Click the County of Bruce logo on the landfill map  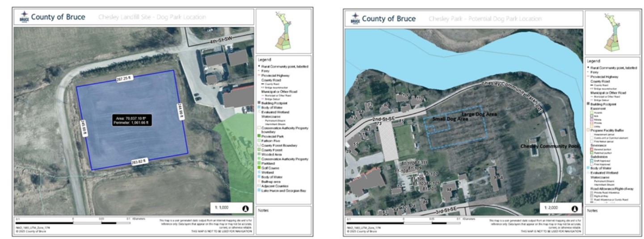coord(25,17)
